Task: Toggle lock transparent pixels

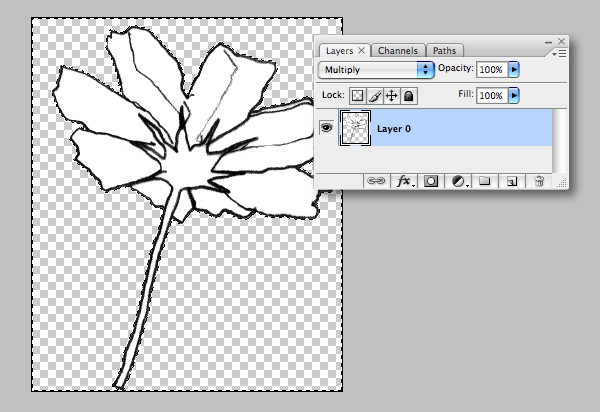Action: pos(356,96)
